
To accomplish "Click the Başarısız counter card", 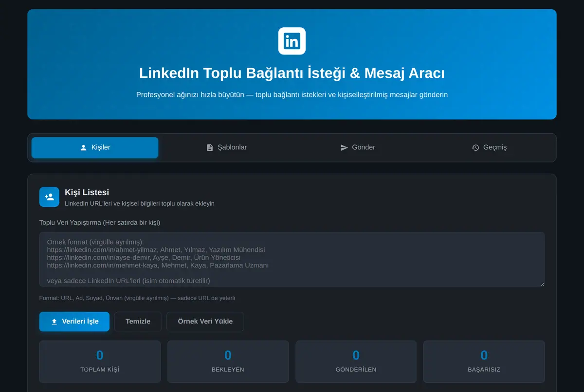I will pyautogui.click(x=484, y=361).
